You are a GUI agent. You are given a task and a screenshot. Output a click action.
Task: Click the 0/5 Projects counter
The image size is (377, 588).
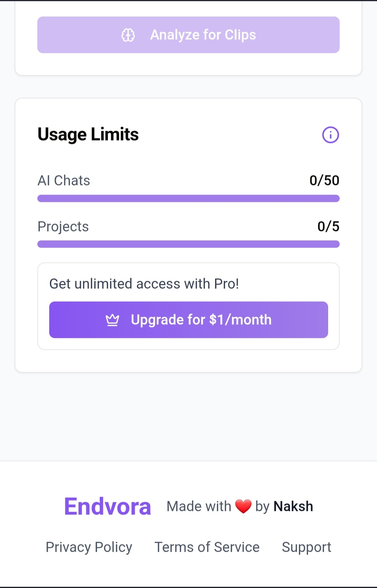(328, 227)
